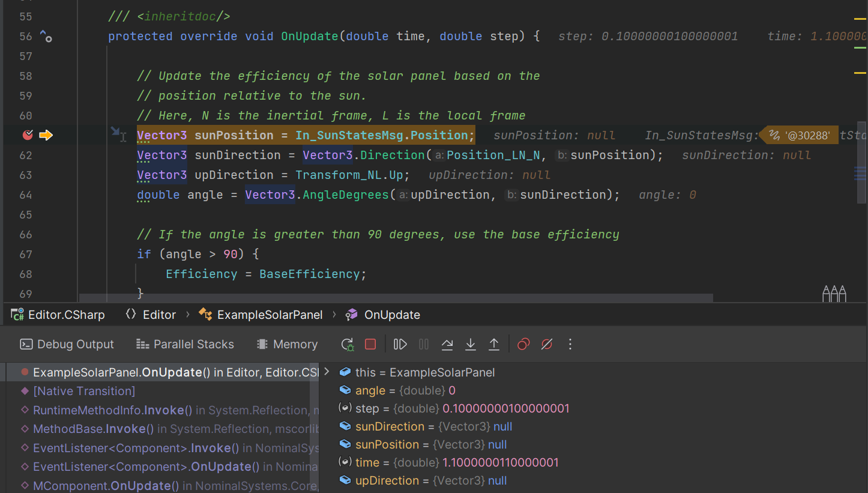Click the OnUpdate method name on line 56
The image size is (868, 493).
[x=310, y=36]
